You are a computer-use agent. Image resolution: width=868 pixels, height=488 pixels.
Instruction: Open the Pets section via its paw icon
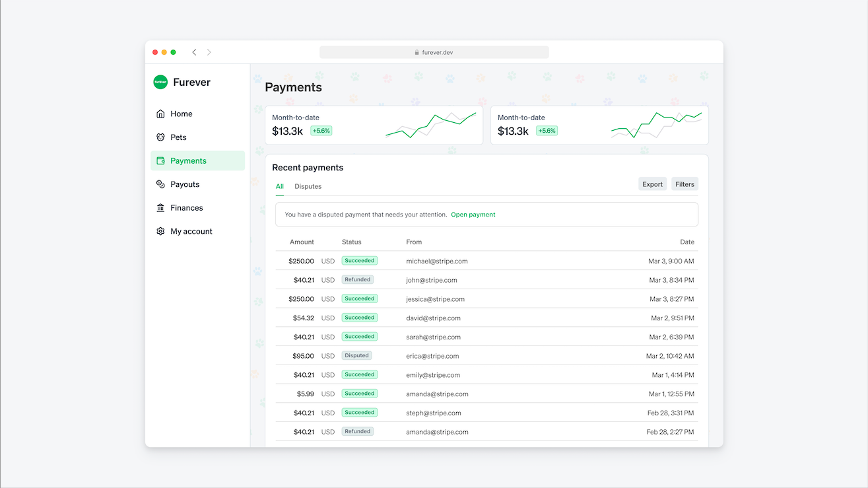point(160,137)
